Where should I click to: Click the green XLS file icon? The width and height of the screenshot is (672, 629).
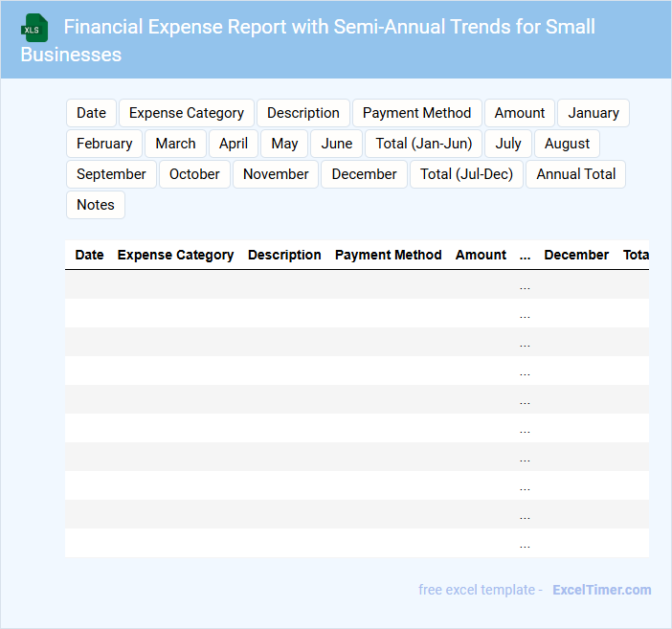pos(35,28)
